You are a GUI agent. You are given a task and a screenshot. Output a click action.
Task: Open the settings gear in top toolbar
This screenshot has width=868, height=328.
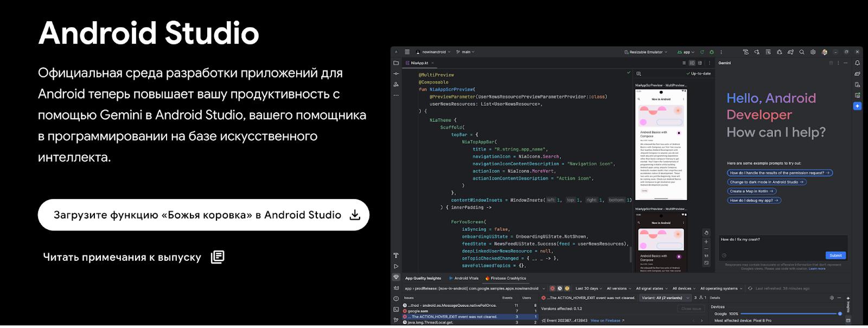(813, 52)
